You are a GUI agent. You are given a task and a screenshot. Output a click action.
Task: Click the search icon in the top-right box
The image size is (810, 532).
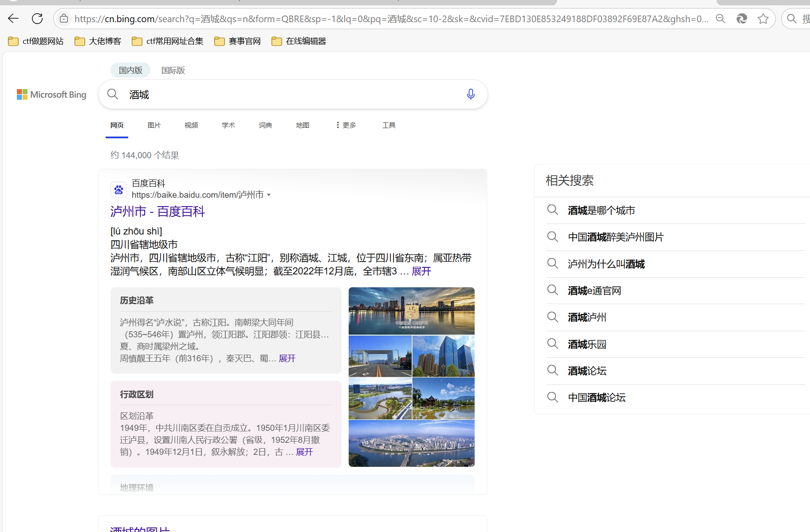792,19
